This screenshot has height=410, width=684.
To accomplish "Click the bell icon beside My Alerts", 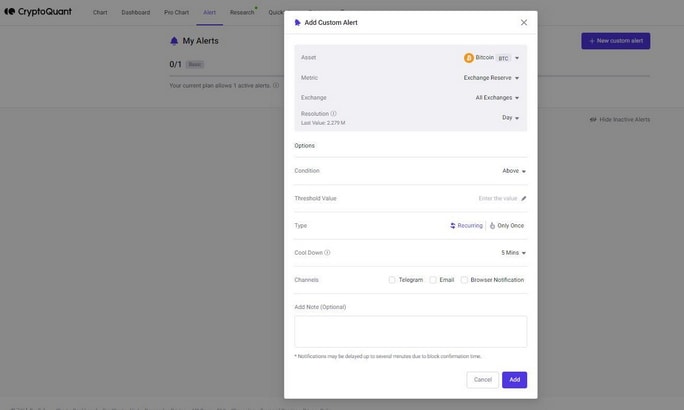I will [174, 41].
